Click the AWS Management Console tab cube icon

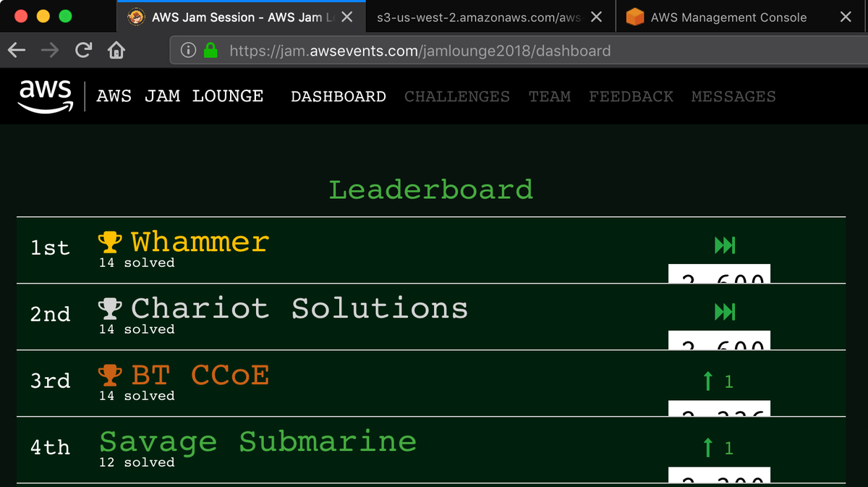pos(634,17)
